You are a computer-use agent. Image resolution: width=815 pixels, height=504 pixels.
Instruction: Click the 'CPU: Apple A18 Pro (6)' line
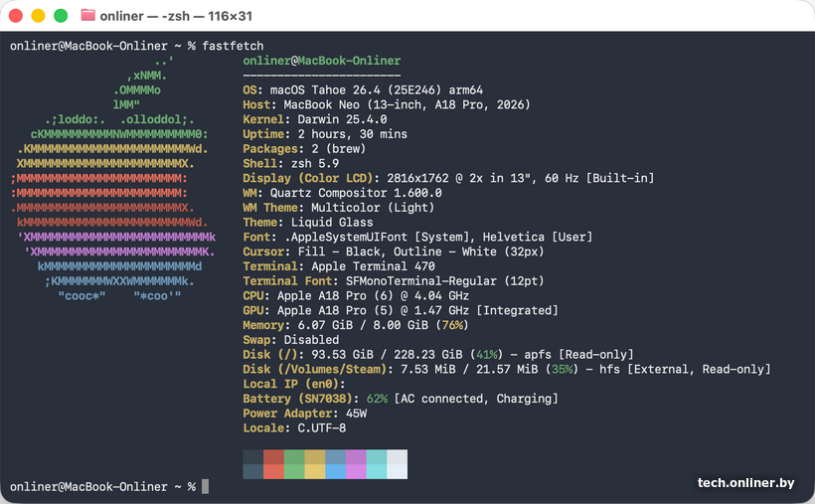356,296
